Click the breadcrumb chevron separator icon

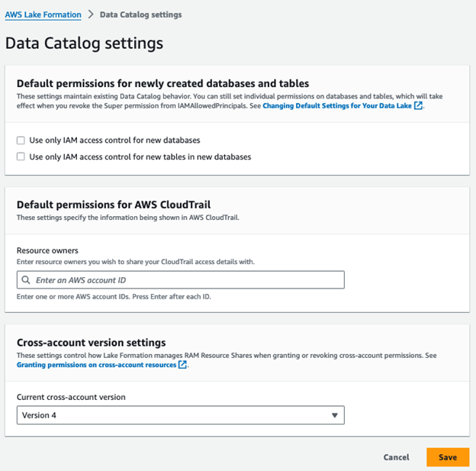point(91,15)
